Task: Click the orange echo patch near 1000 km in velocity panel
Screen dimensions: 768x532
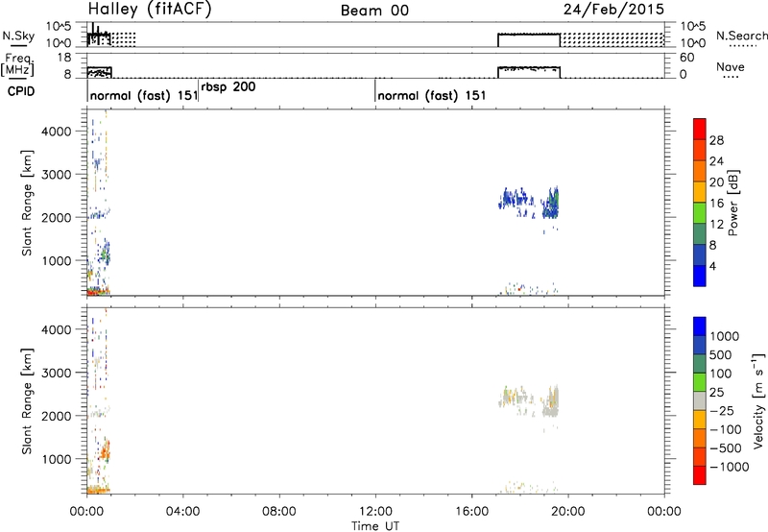Action: pyautogui.click(x=105, y=451)
